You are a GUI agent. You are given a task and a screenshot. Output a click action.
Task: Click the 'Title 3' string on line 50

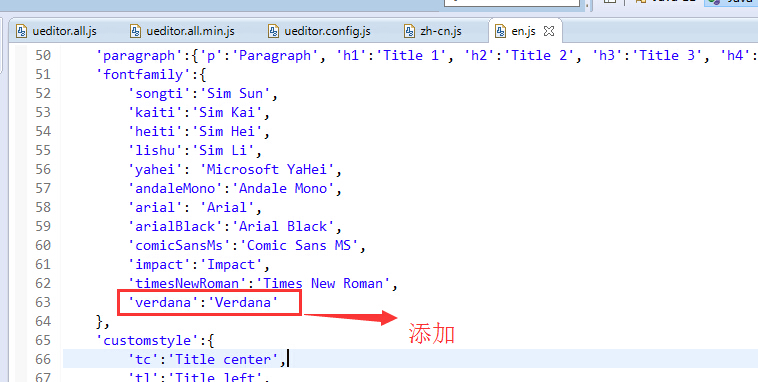[x=667, y=56]
